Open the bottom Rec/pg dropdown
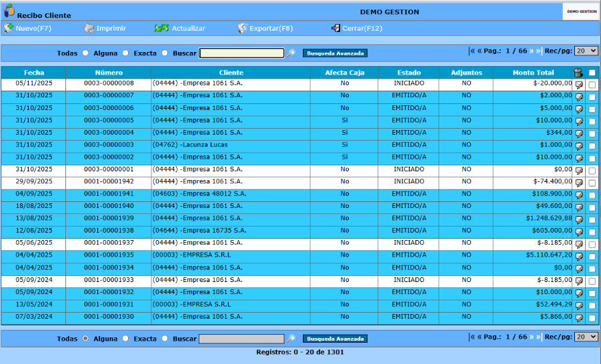Viewport: 601px width, 364px height. (586, 337)
